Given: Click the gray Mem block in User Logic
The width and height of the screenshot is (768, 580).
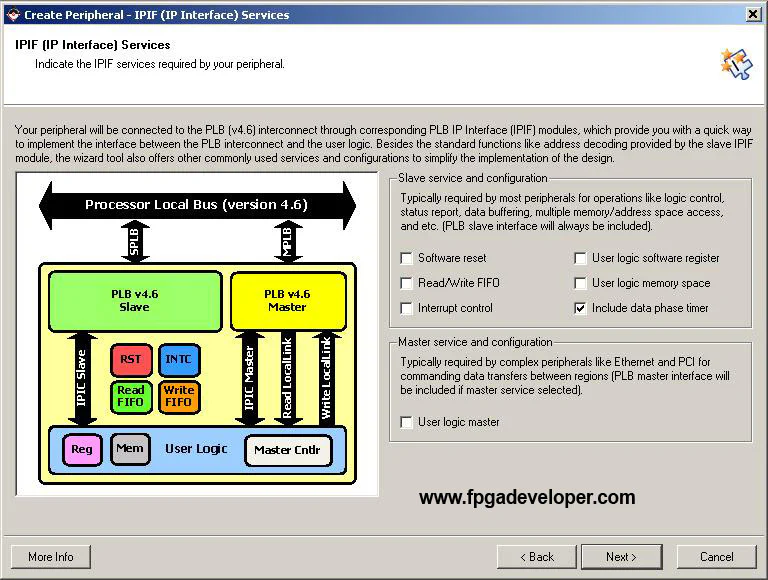Looking at the screenshot, I should point(129,449).
